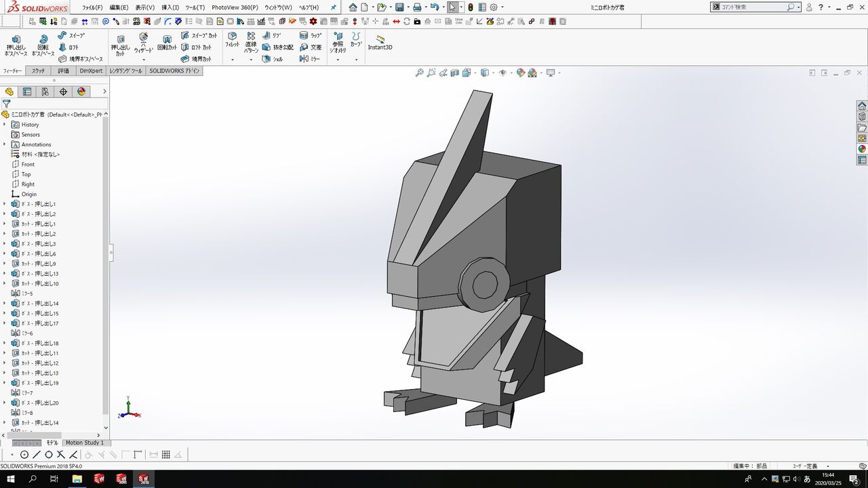Open the Reference Geometry (参照ジオメトリ) dropdown arrow

tap(338, 60)
